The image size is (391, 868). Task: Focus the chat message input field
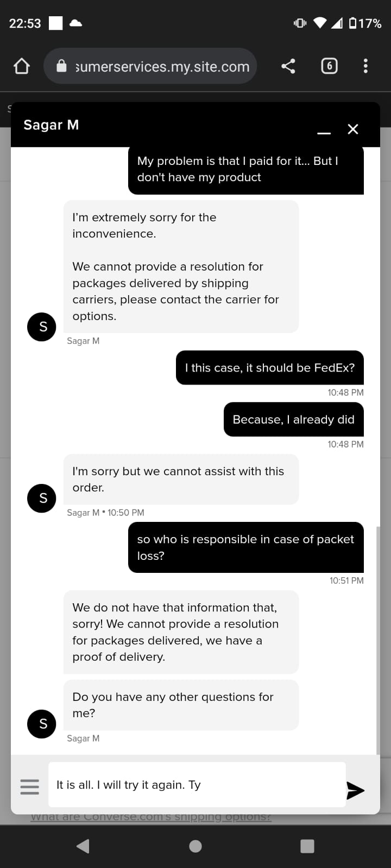[x=197, y=784]
